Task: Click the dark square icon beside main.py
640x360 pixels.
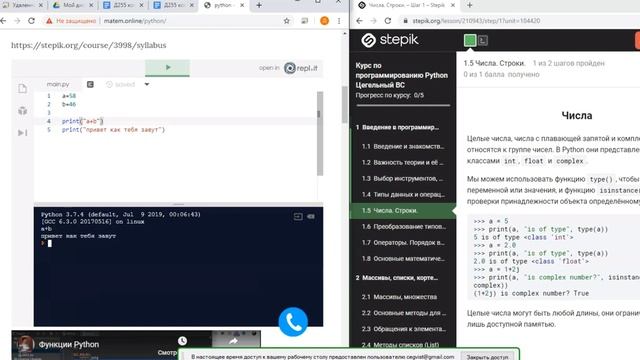Action: [90, 84]
